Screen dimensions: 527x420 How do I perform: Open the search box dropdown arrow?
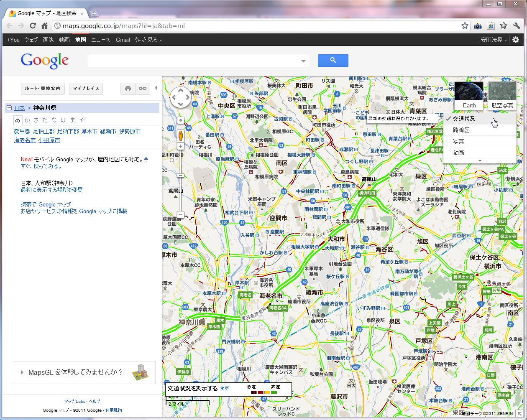(x=304, y=61)
